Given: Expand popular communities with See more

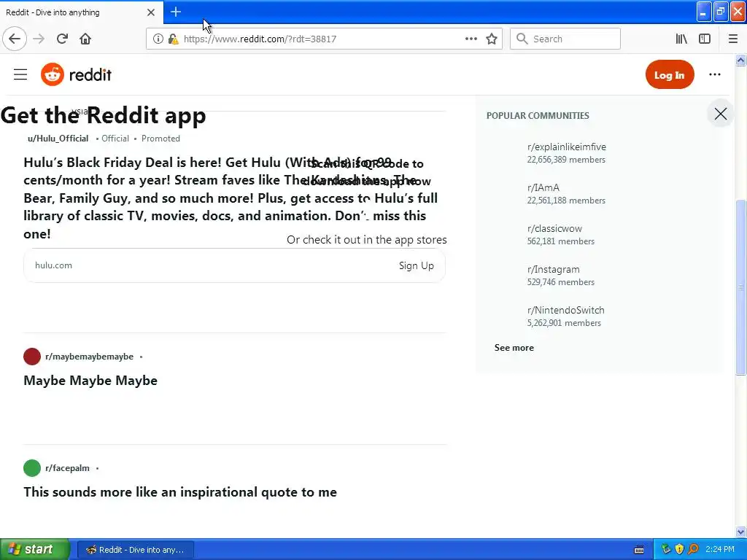Looking at the screenshot, I should 514,348.
